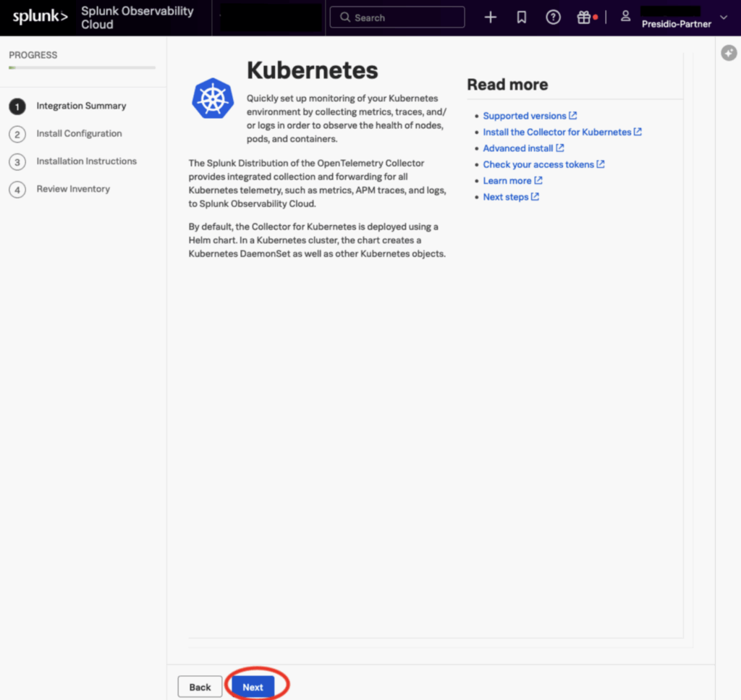Click the user profile icon
This screenshot has width=741, height=700.
coord(626,16)
